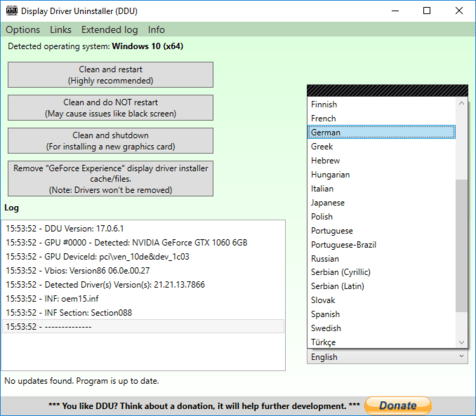The height and width of the screenshot is (416, 476).
Task: Click Clean and restart button
Action: 111,75
